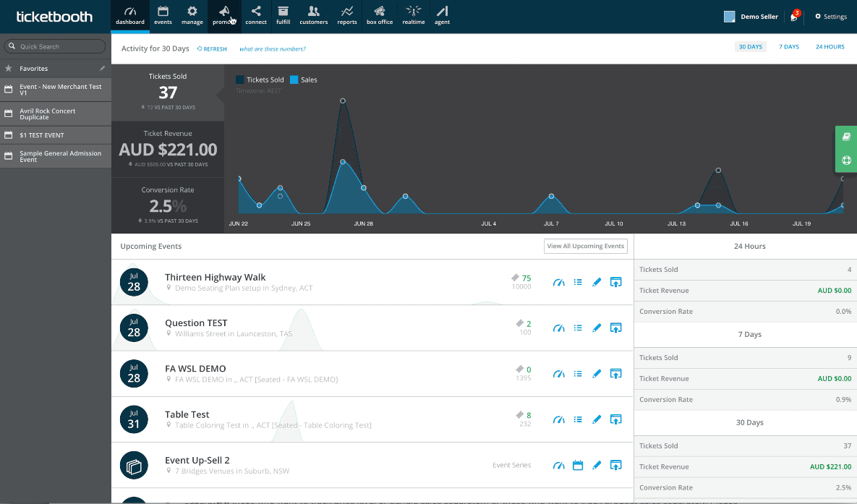Viewport: 857px width, 504px height.
Task: Open calendar icon for Event Up-Sell 2
Action: click(578, 465)
